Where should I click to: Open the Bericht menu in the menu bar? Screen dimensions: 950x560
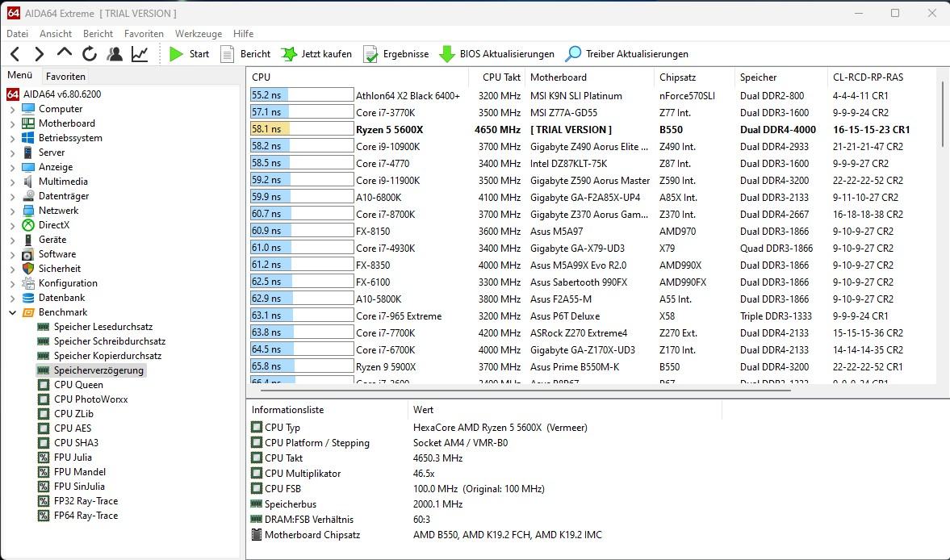pyautogui.click(x=98, y=34)
